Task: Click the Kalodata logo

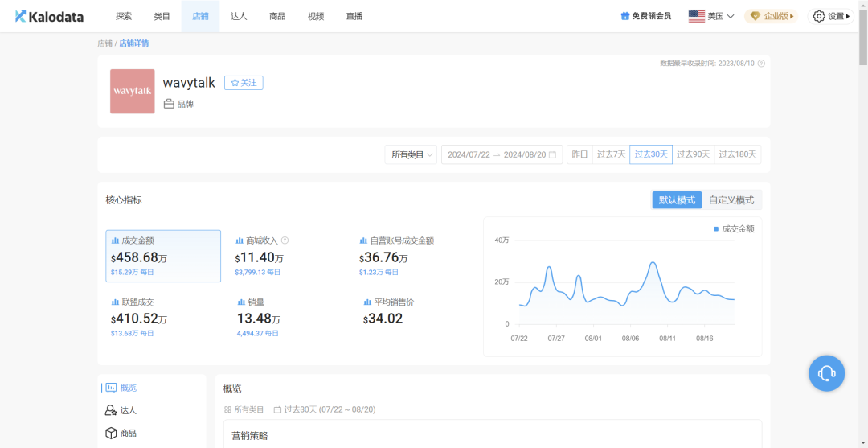Action: click(49, 17)
